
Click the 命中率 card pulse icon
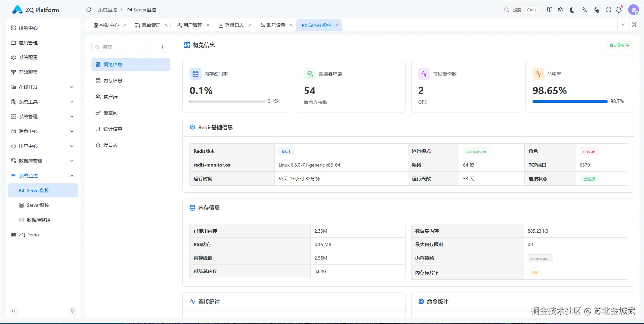[538, 74]
